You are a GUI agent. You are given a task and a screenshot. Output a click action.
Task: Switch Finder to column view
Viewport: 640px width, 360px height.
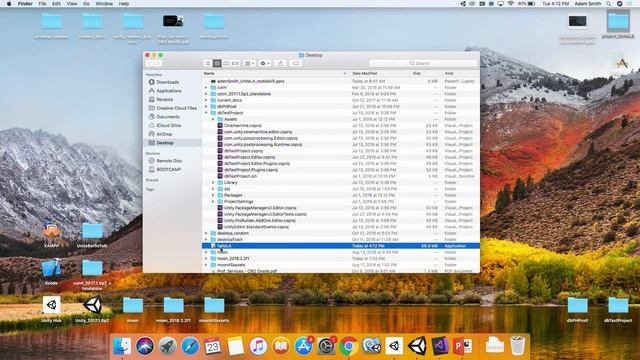[x=226, y=63]
